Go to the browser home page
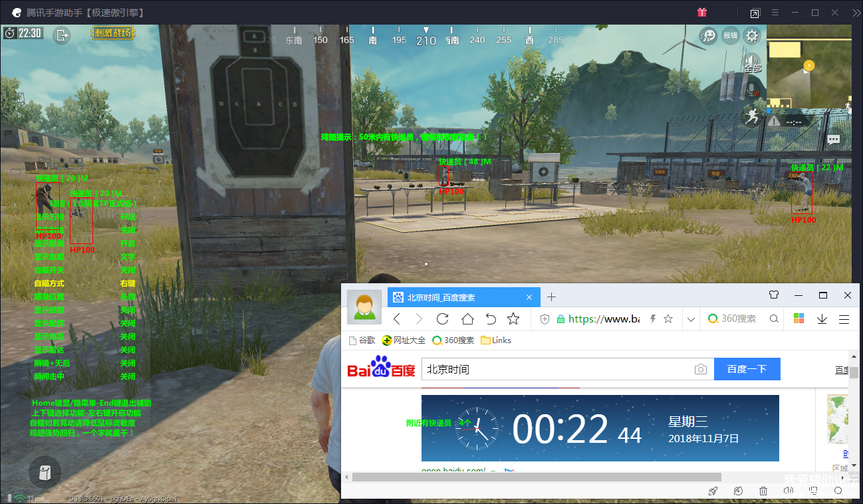This screenshot has width=863, height=504. pos(467,319)
